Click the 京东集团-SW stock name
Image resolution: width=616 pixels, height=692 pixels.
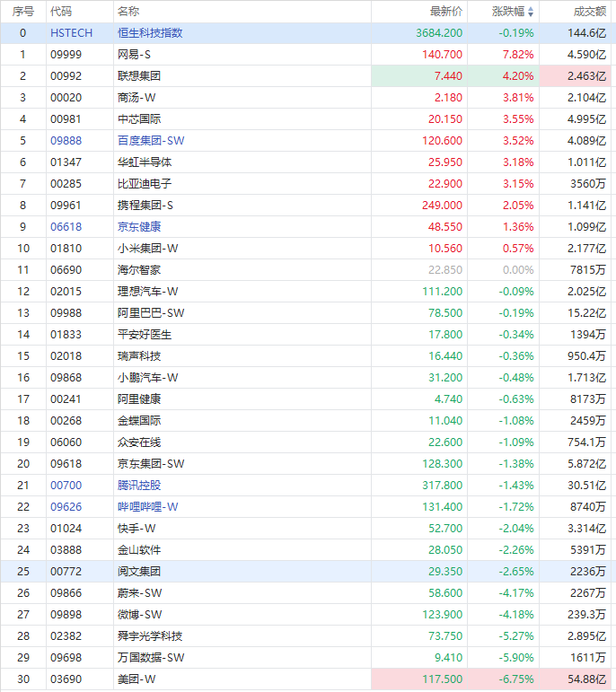pyautogui.click(x=151, y=464)
